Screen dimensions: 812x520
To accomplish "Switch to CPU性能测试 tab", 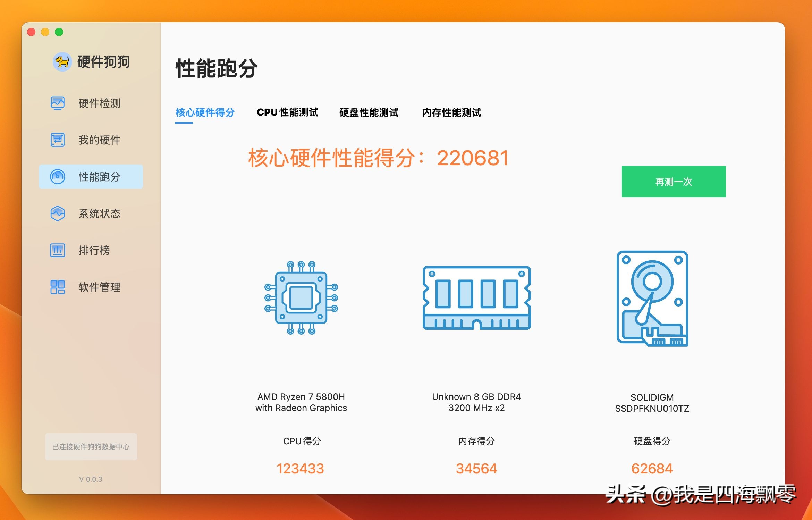I will (x=287, y=112).
